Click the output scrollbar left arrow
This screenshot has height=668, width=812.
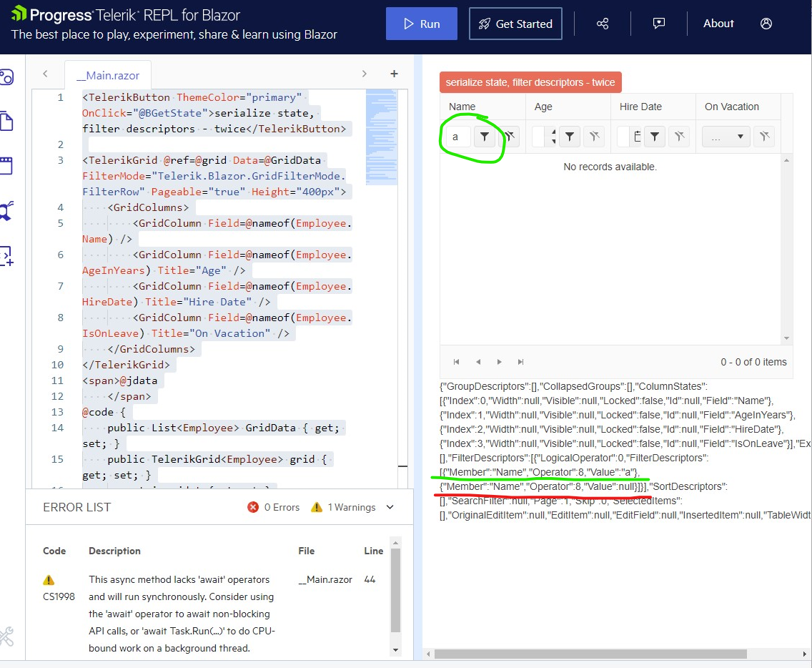tap(428, 654)
